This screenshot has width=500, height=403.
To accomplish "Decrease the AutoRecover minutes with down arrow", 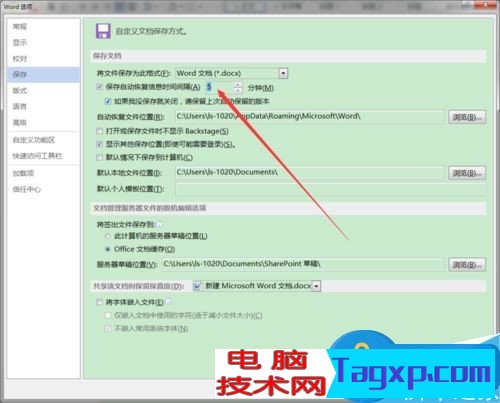I will tap(238, 90).
